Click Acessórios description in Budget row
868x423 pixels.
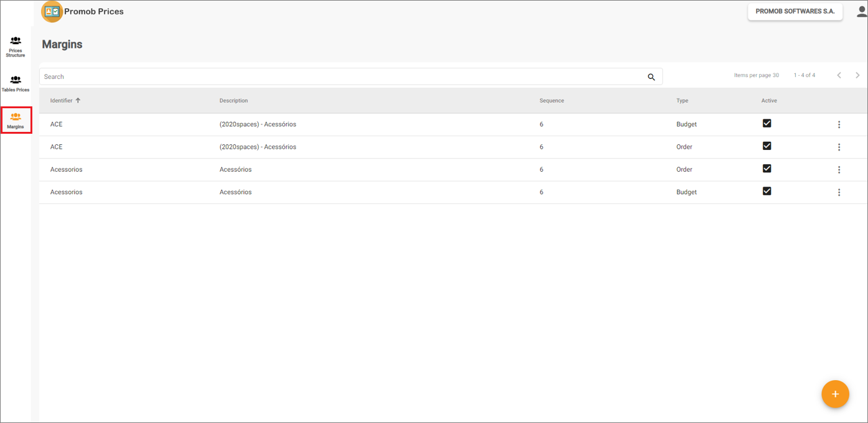[x=236, y=192]
